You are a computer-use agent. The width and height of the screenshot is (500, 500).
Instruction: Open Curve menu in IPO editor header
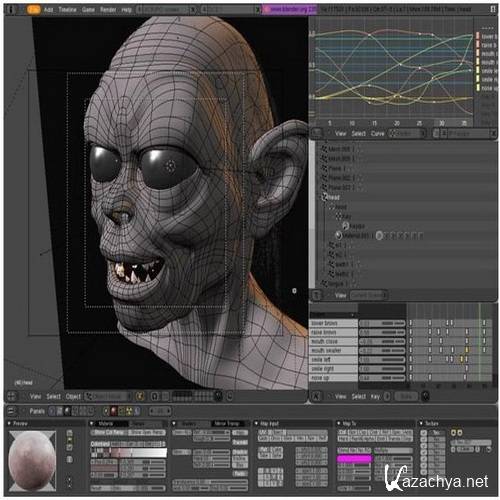tap(377, 133)
